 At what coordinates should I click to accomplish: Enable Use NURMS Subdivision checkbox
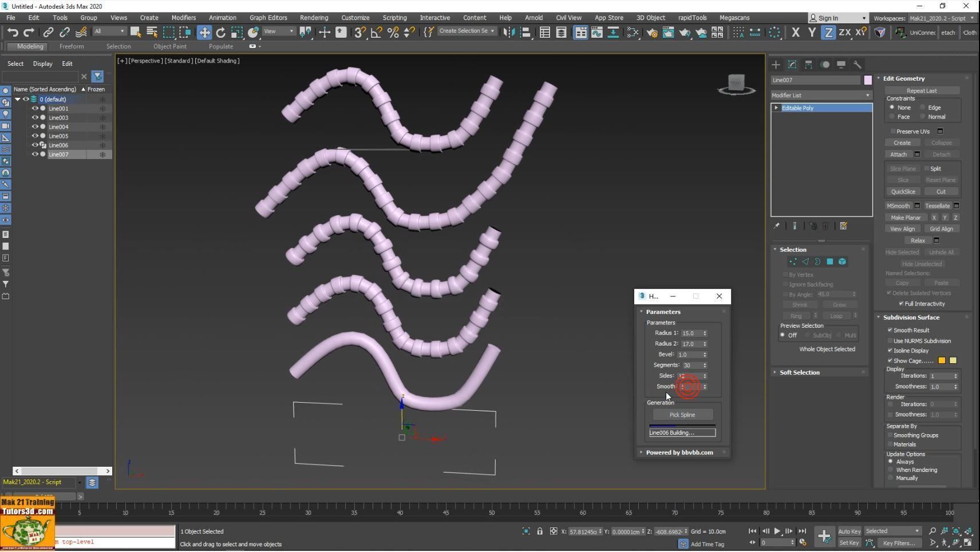click(890, 341)
